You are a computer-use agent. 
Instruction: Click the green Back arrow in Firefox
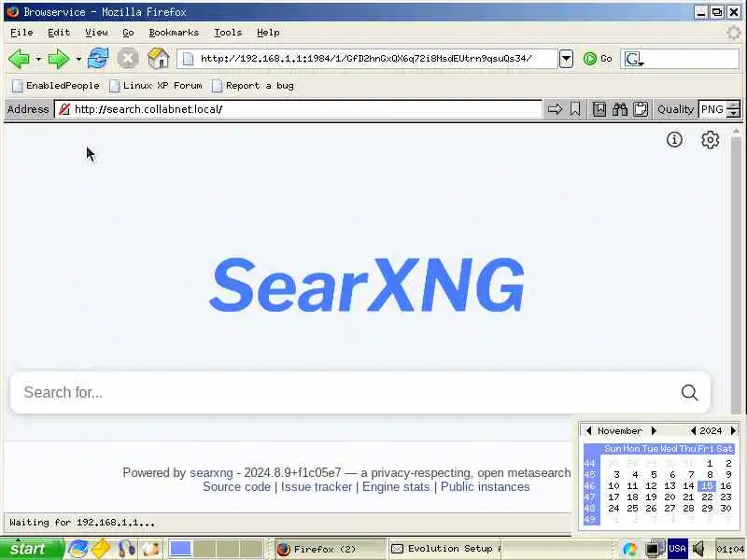point(19,59)
